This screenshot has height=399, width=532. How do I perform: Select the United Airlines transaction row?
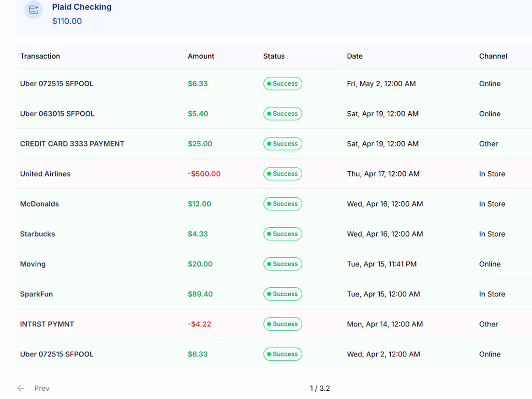[45, 174]
